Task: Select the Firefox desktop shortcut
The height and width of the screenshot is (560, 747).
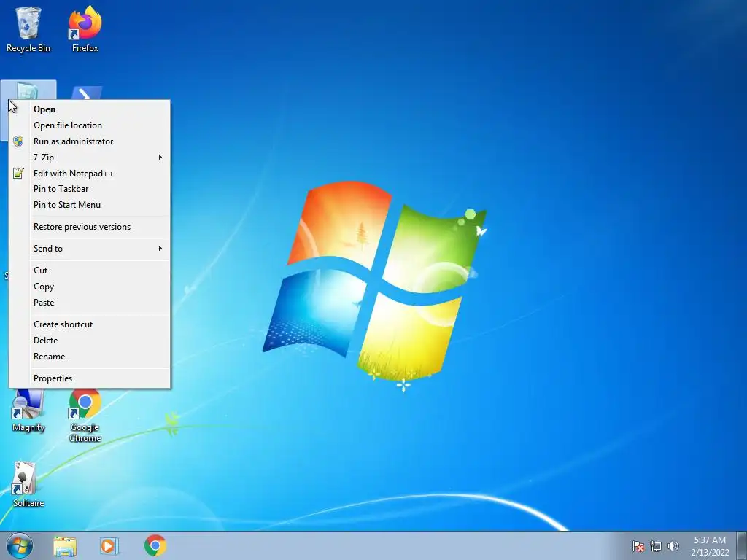Action: pos(85,29)
